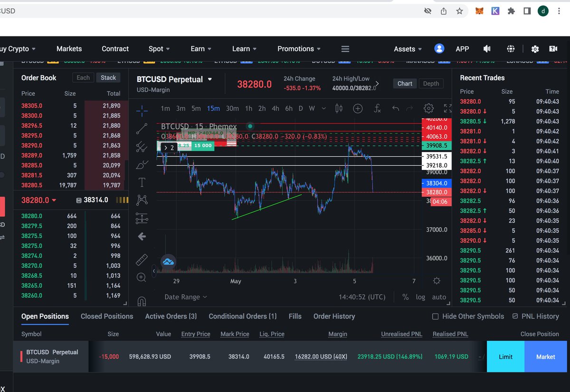Select the zoom in tool
The width and height of the screenshot is (570, 392).
click(x=142, y=278)
